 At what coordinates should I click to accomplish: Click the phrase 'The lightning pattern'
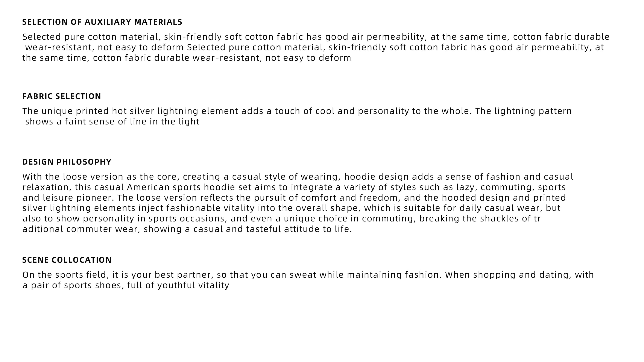(524, 111)
